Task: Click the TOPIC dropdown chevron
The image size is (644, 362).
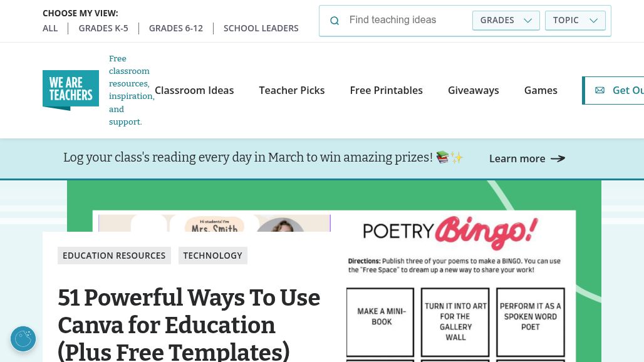Action: coord(593,21)
